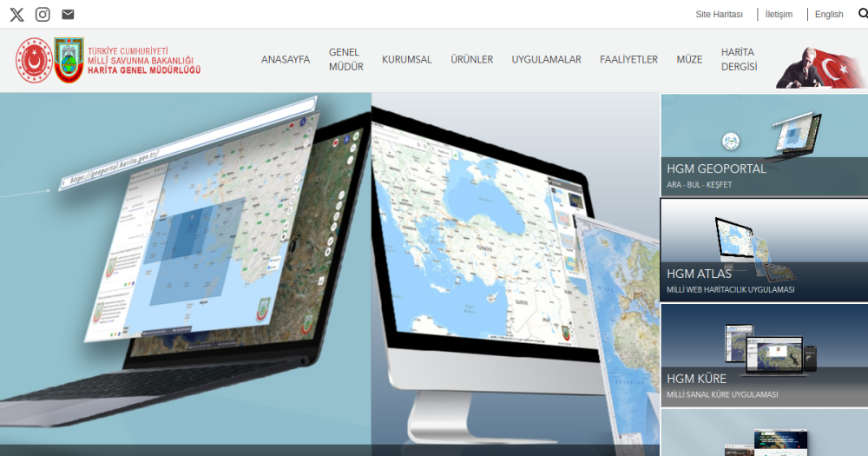Open the İletişim contact link
Screen dimensions: 868x456
[x=779, y=15]
